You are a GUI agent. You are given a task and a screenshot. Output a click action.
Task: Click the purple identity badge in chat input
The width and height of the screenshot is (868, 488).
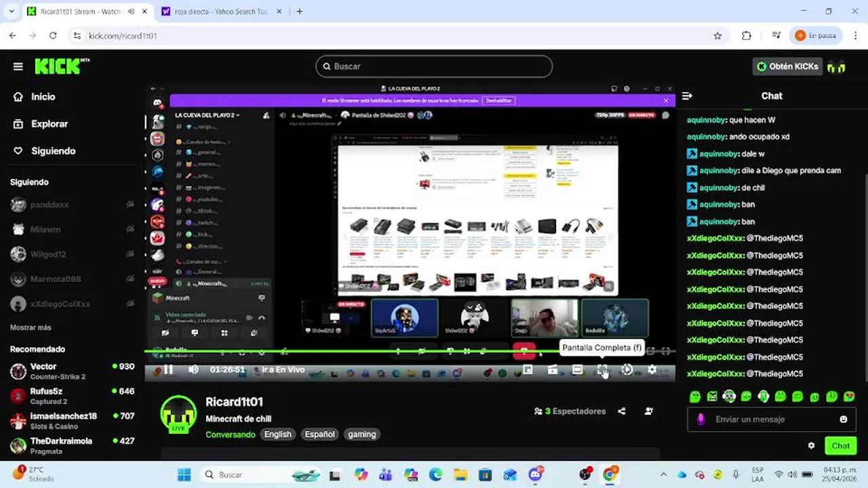click(x=701, y=420)
